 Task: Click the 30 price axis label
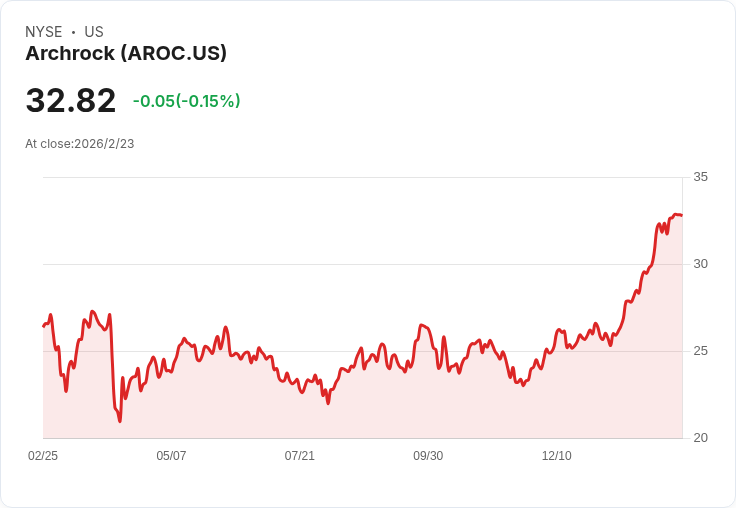(x=700, y=264)
